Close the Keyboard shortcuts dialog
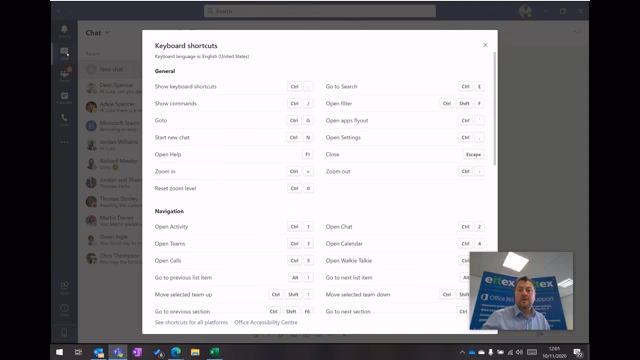The width and height of the screenshot is (640, 360). point(485,45)
